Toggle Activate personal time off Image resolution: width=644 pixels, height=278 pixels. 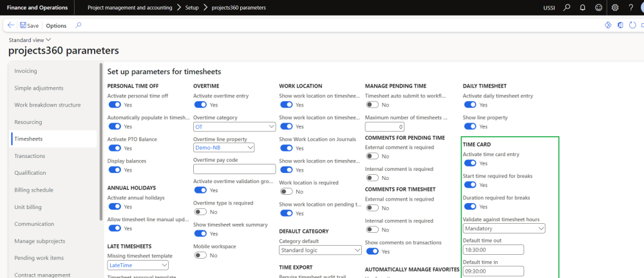click(115, 104)
